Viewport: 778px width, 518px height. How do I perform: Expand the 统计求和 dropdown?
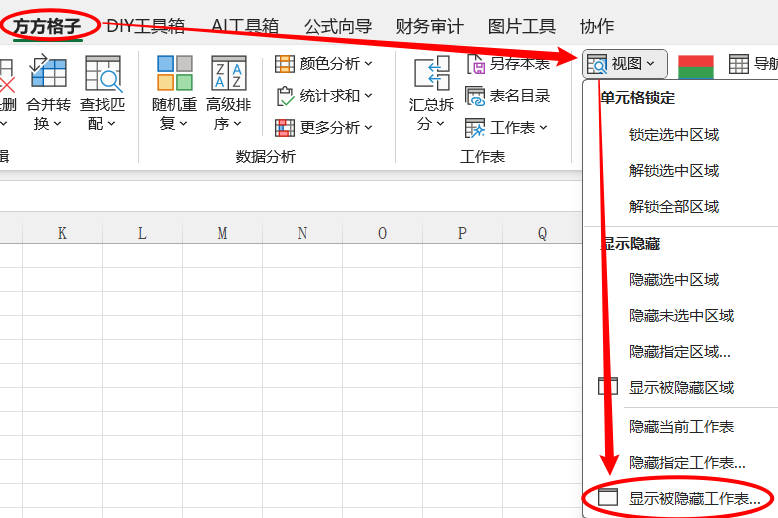(x=323, y=96)
